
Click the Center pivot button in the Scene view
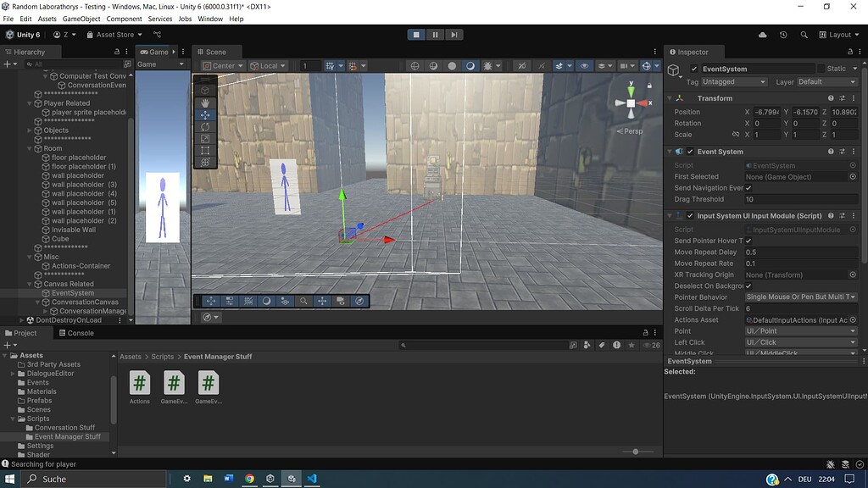pyautogui.click(x=222, y=65)
